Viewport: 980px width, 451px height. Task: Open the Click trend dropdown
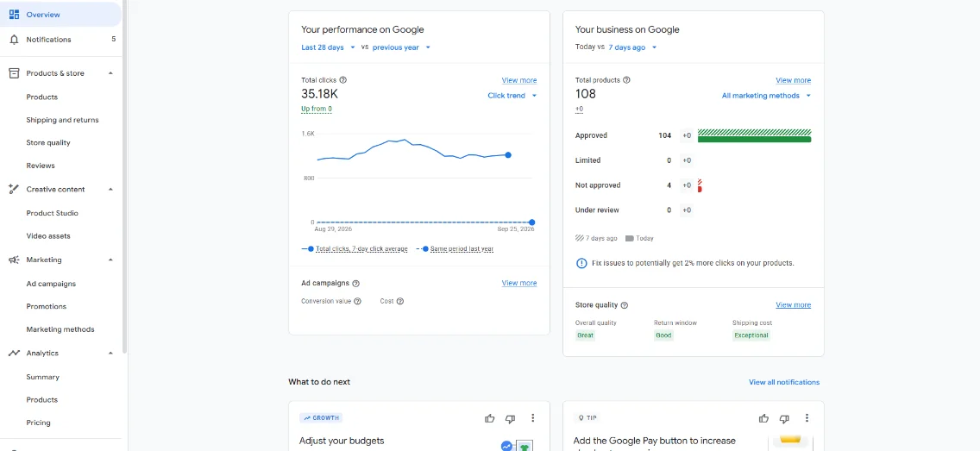[512, 96]
